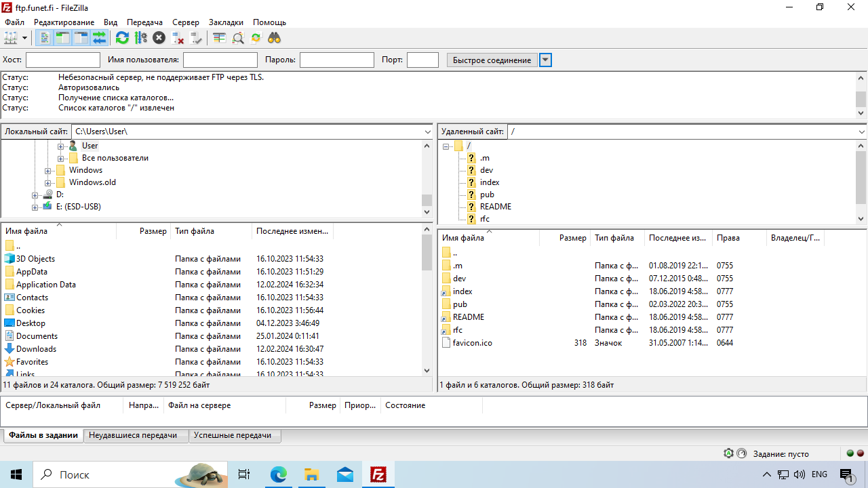Toggle directory comparison
Viewport: 868px width, 488px height.
point(238,38)
